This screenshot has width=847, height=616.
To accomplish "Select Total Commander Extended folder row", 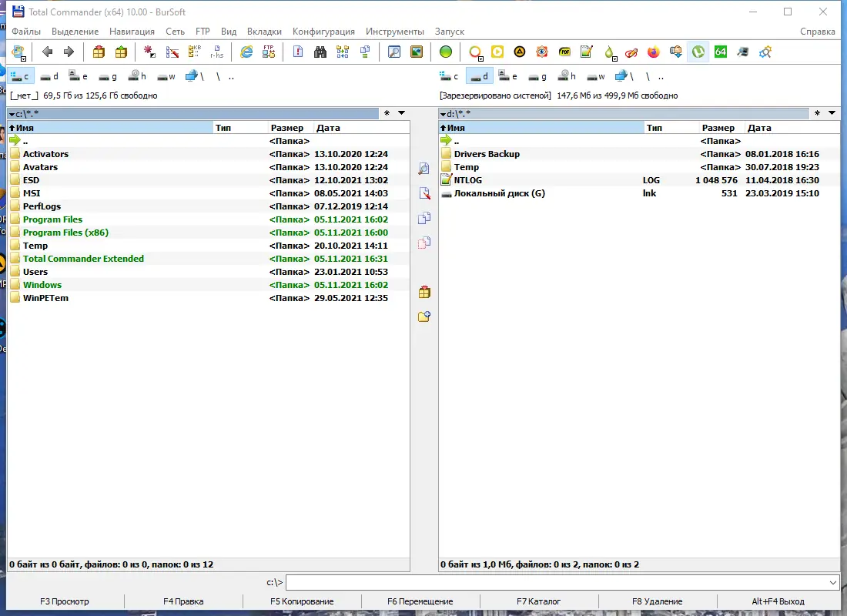I will click(x=209, y=259).
